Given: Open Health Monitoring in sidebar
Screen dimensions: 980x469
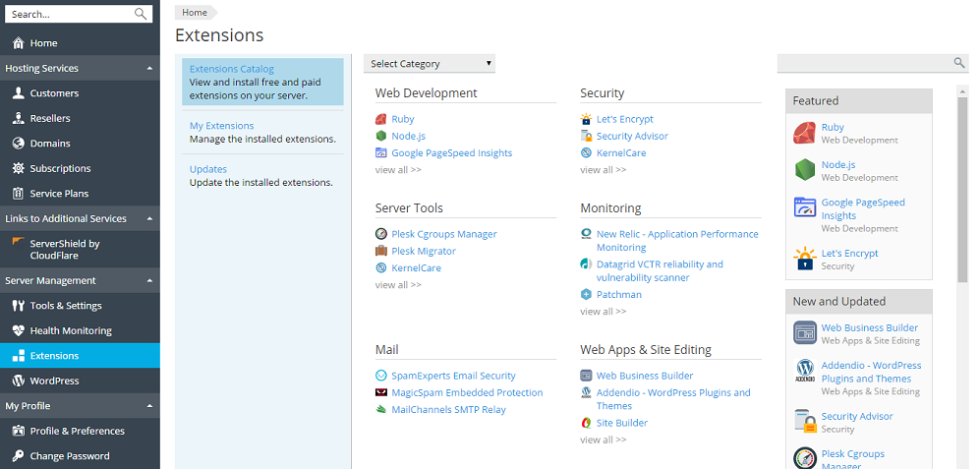Looking at the screenshot, I should [71, 331].
